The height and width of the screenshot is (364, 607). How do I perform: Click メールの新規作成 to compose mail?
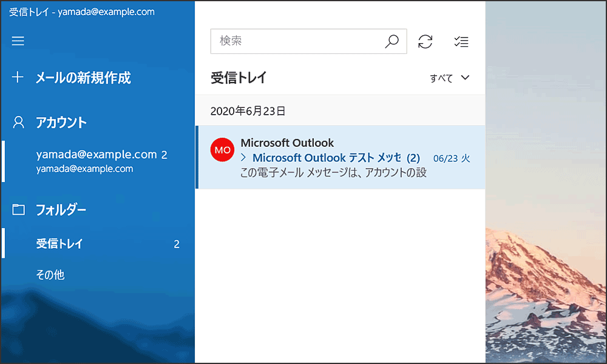pyautogui.click(x=83, y=78)
